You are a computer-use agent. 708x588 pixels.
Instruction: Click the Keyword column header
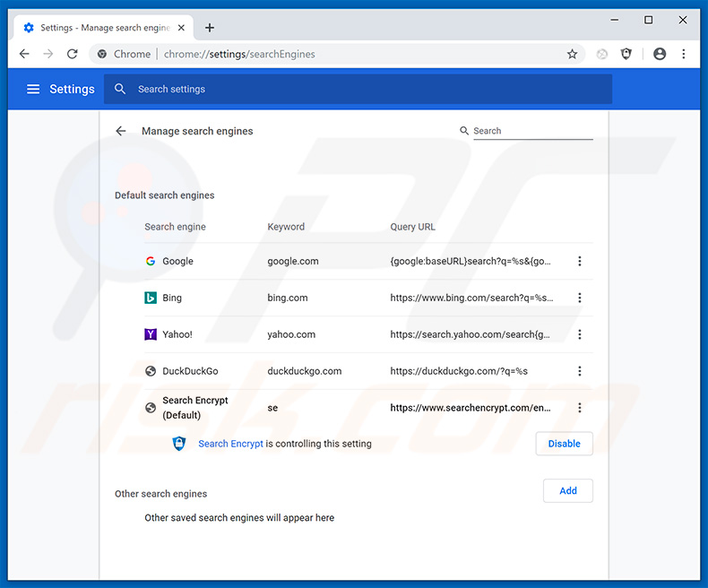tap(286, 227)
